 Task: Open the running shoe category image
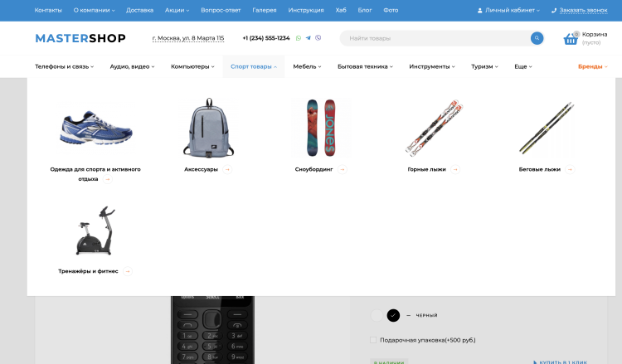(x=95, y=128)
